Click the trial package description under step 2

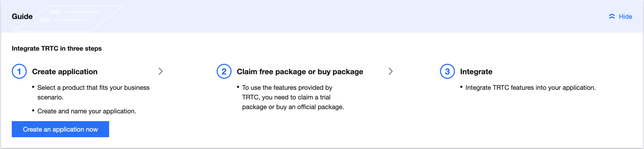(293, 97)
